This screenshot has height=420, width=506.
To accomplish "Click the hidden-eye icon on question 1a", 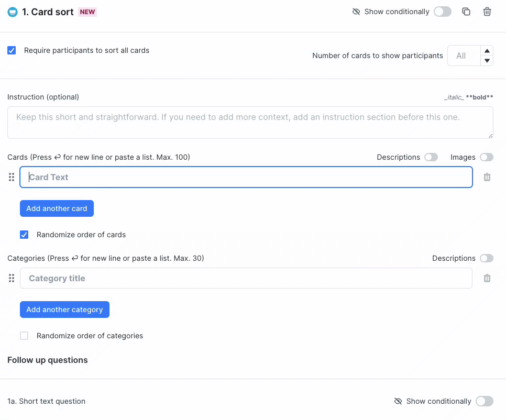I will click(398, 401).
